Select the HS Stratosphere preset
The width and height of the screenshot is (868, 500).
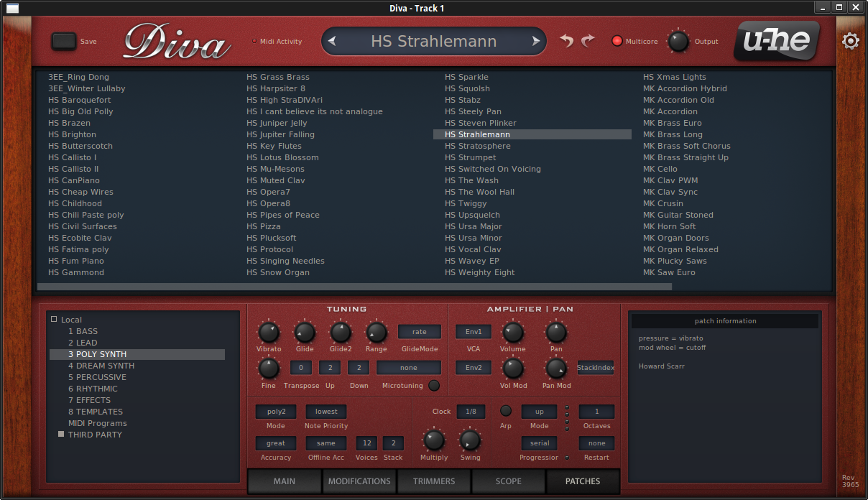click(478, 146)
